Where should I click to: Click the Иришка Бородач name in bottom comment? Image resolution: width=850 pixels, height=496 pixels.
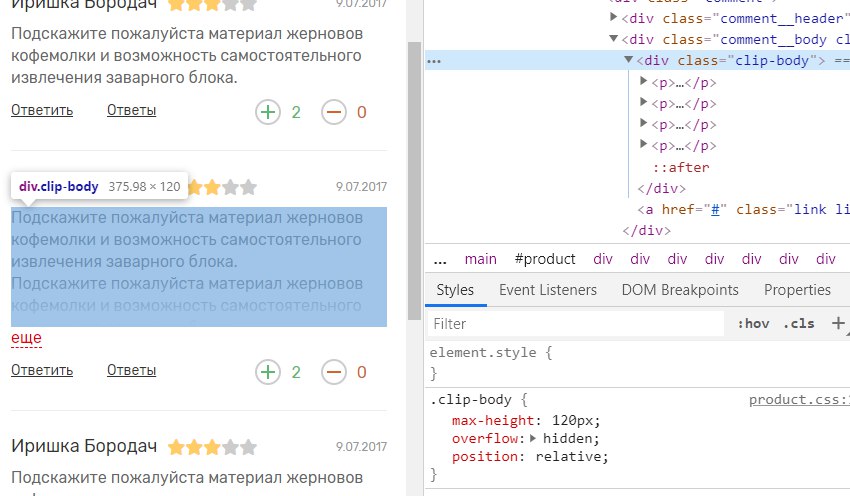click(84, 446)
